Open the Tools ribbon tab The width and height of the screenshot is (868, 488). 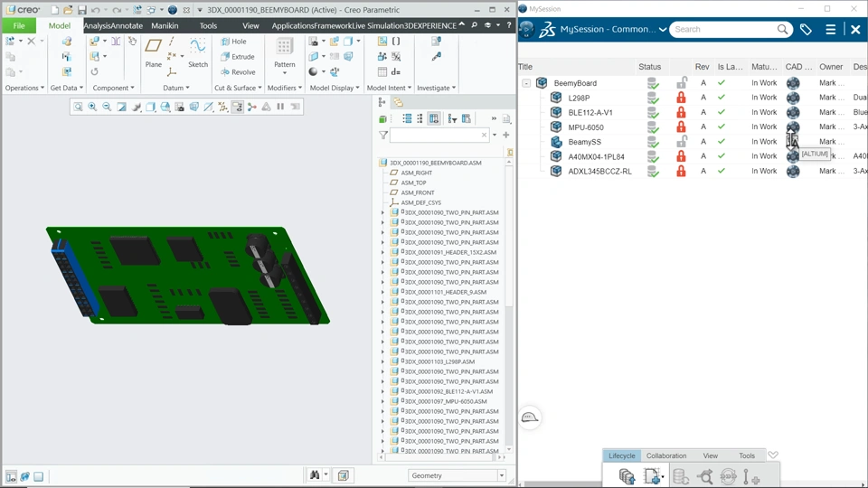click(x=208, y=25)
